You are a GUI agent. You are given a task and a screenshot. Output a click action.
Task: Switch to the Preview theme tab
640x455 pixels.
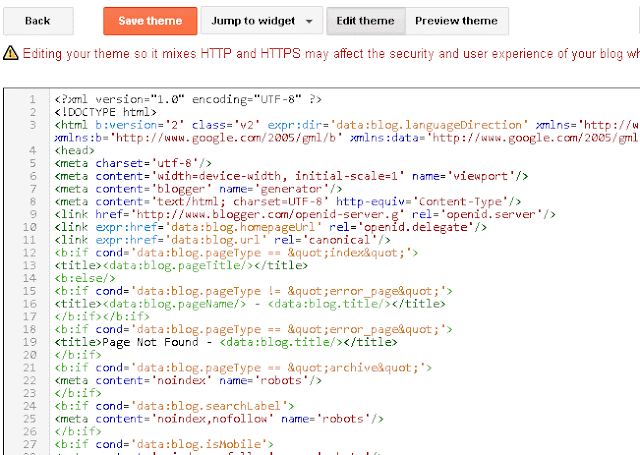pos(457,21)
